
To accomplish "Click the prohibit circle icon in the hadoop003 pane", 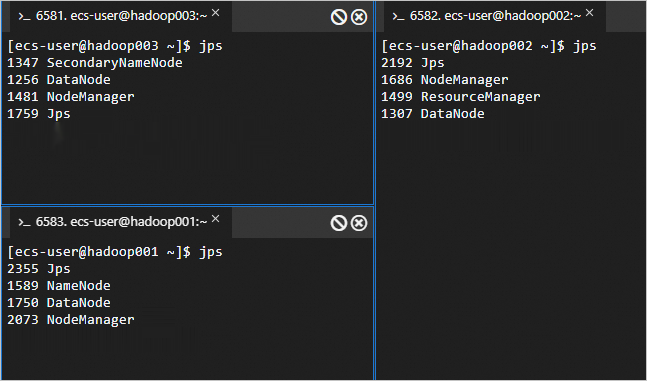I will [x=339, y=17].
